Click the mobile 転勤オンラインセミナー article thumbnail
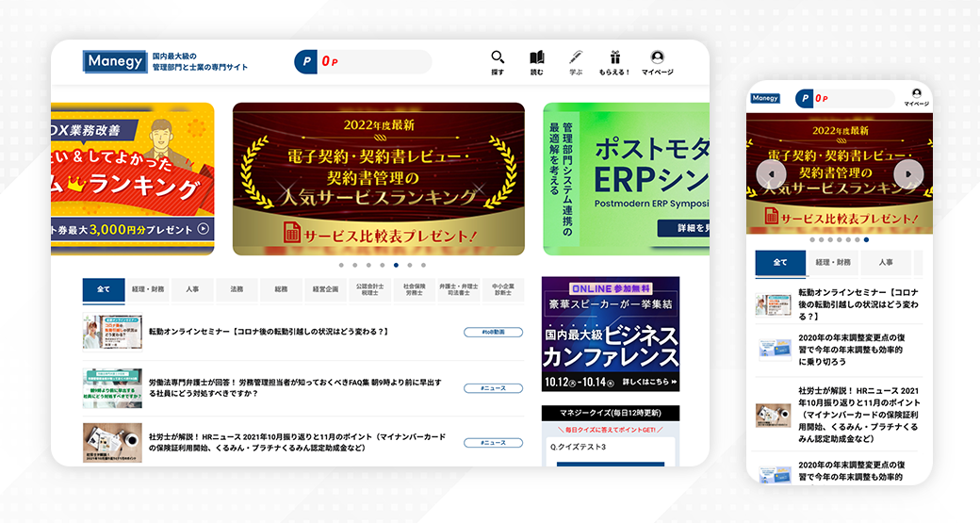980x523 pixels. tap(773, 305)
